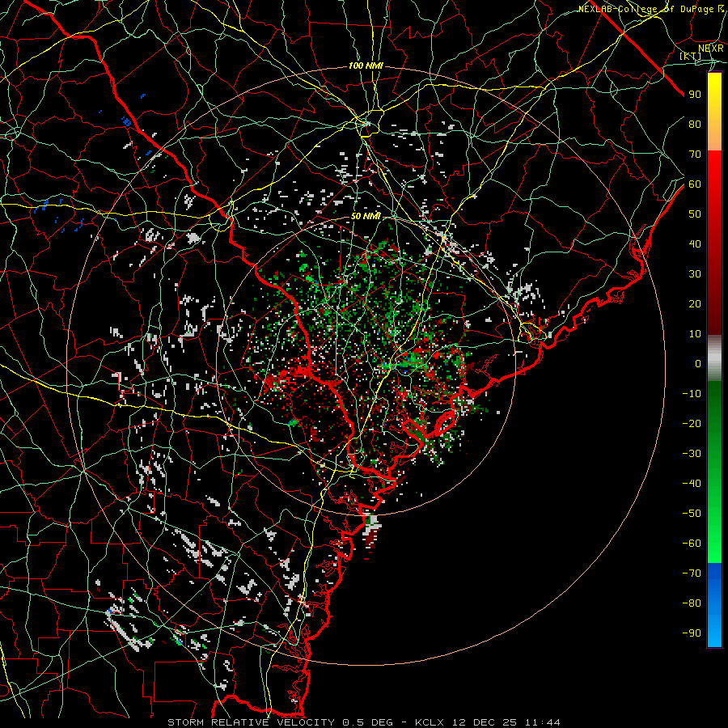Click the yellow top segment of color bar

coord(714,112)
